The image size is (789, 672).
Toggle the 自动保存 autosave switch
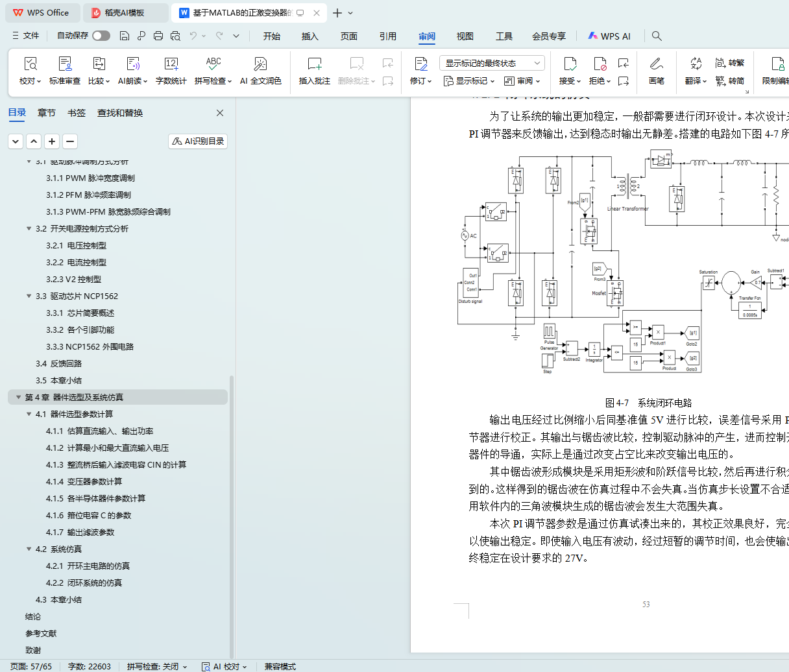click(x=101, y=36)
